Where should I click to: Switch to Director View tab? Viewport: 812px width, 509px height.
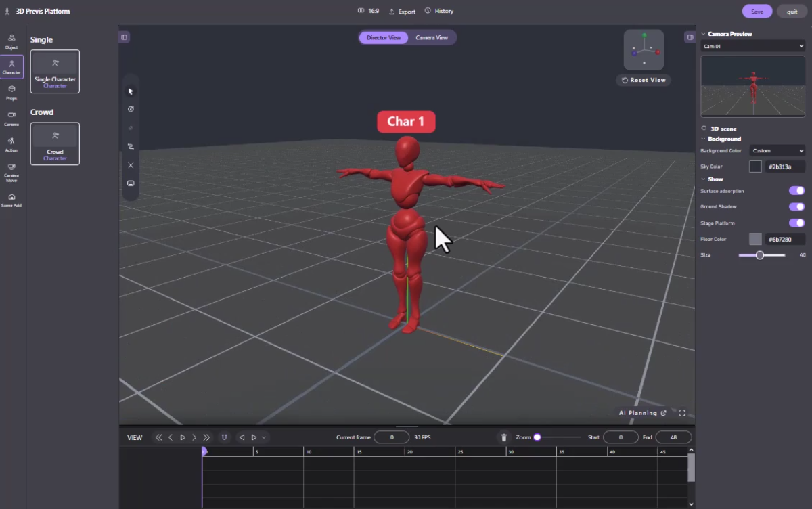[x=384, y=38]
